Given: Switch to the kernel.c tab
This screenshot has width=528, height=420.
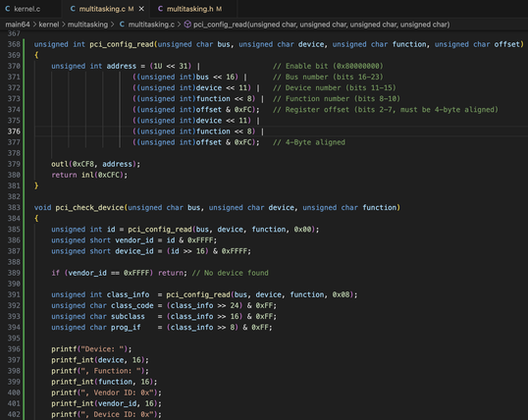Looking at the screenshot, I should click(26, 9).
